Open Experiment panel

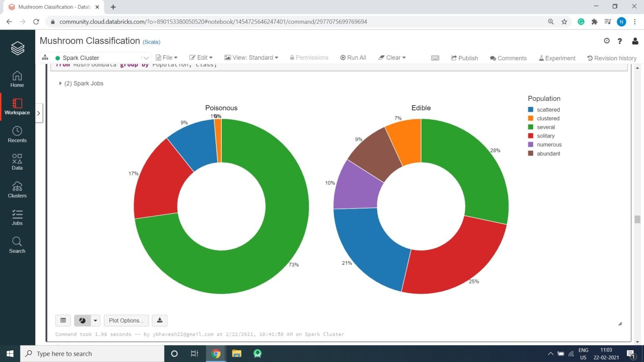click(x=557, y=58)
